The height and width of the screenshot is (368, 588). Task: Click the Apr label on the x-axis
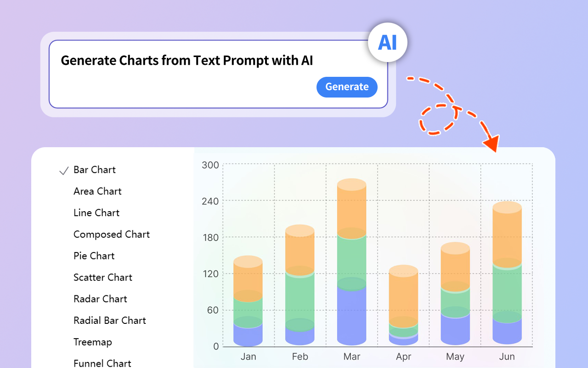click(403, 357)
